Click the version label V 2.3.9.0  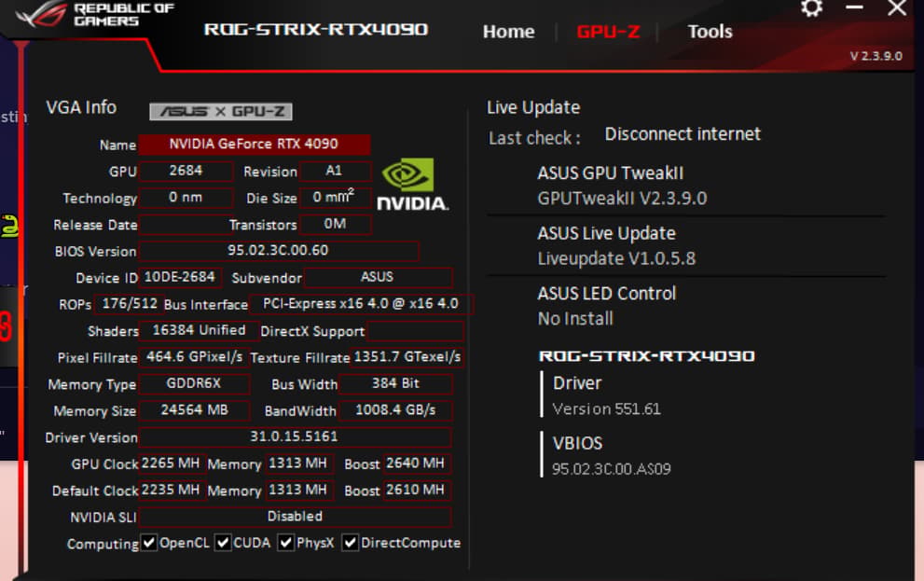point(876,56)
